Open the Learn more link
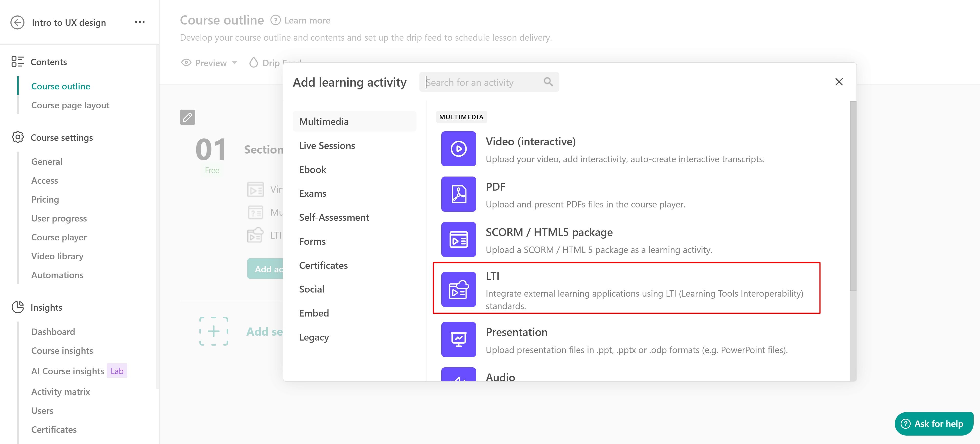The width and height of the screenshot is (980, 444). point(307,20)
